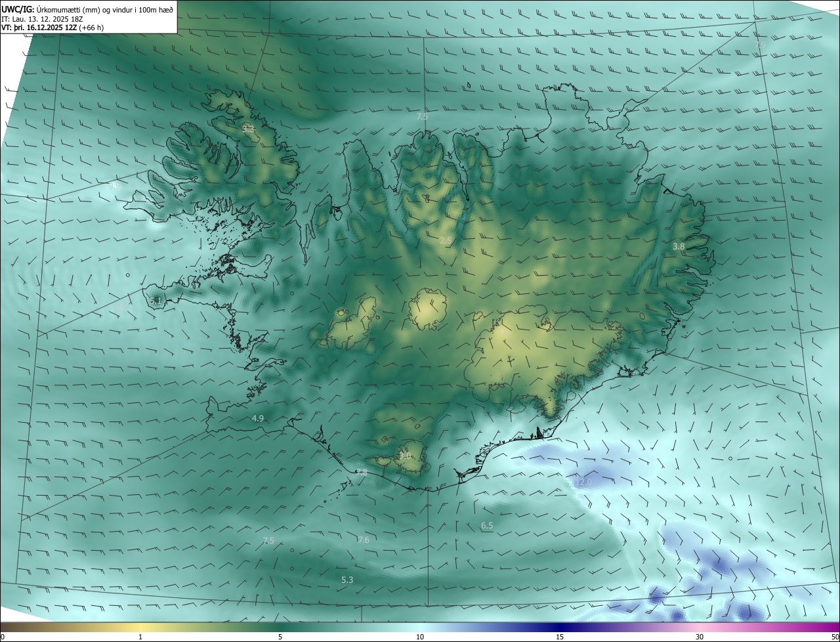The width and height of the screenshot is (840, 642).
Task: Click the 10 tick on the color scale
Action: tap(420, 637)
